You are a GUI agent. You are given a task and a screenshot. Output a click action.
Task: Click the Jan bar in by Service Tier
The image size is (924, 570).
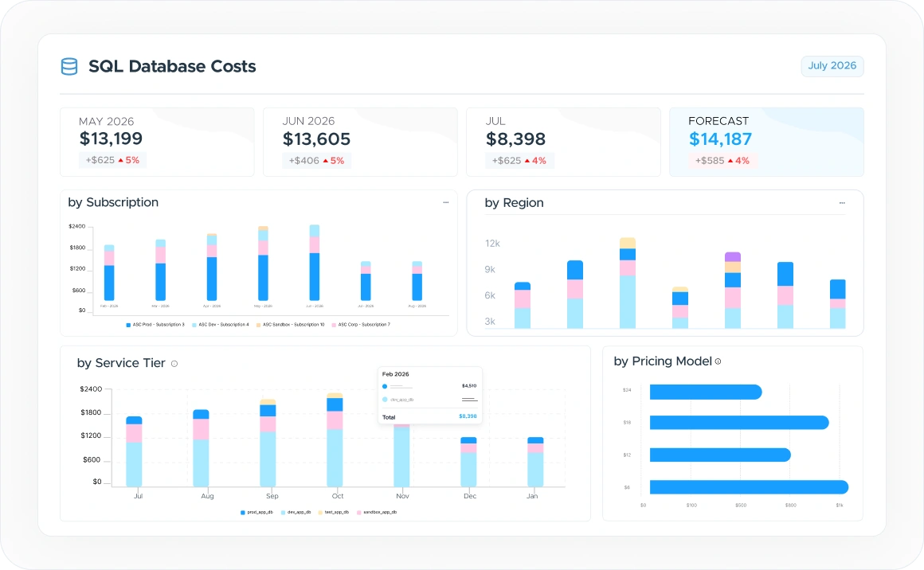(x=535, y=462)
